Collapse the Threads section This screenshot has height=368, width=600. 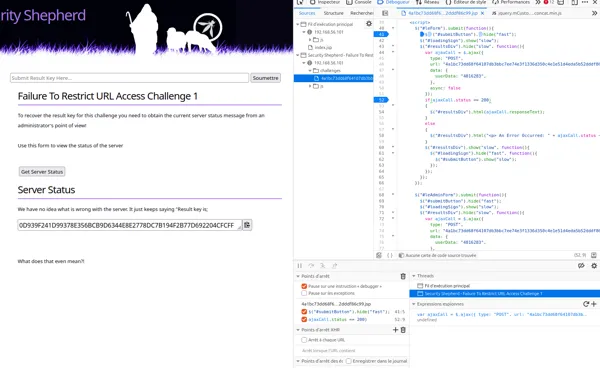[x=414, y=276]
